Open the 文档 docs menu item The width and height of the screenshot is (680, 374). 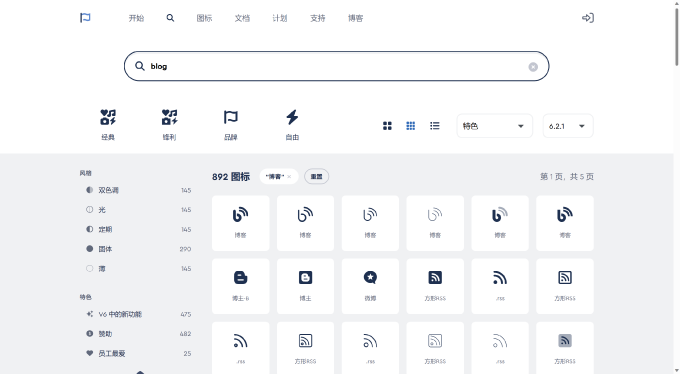point(242,18)
